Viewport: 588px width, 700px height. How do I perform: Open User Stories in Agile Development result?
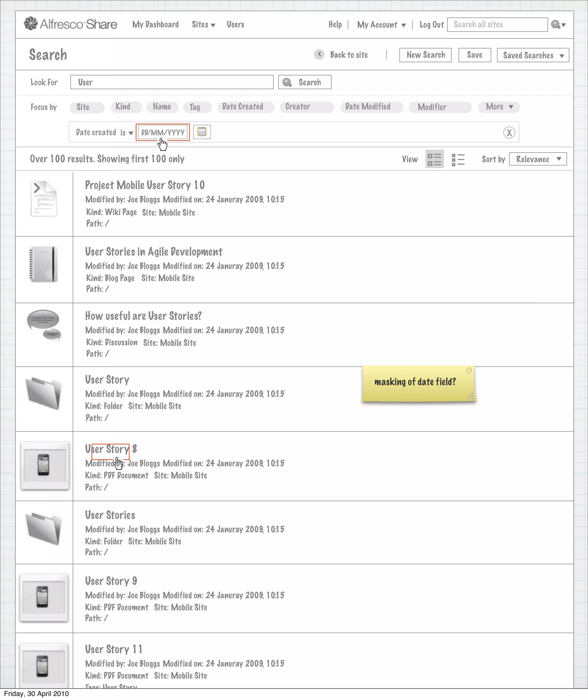click(x=153, y=252)
